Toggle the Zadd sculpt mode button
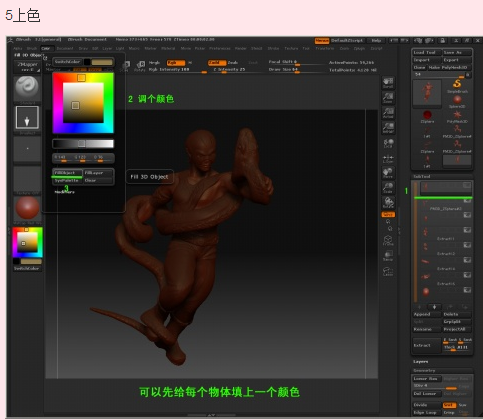Image resolution: width=483 pixels, height=420 pixels. (x=217, y=63)
